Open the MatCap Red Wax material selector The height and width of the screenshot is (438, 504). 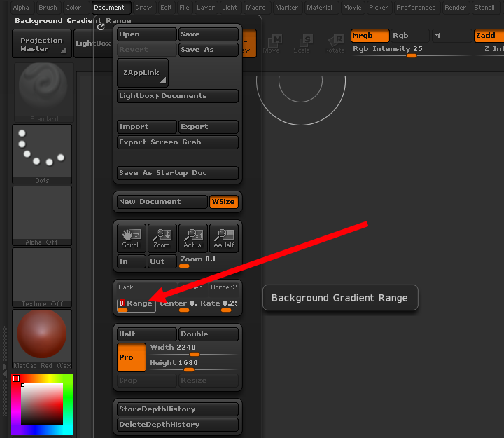tap(42, 339)
